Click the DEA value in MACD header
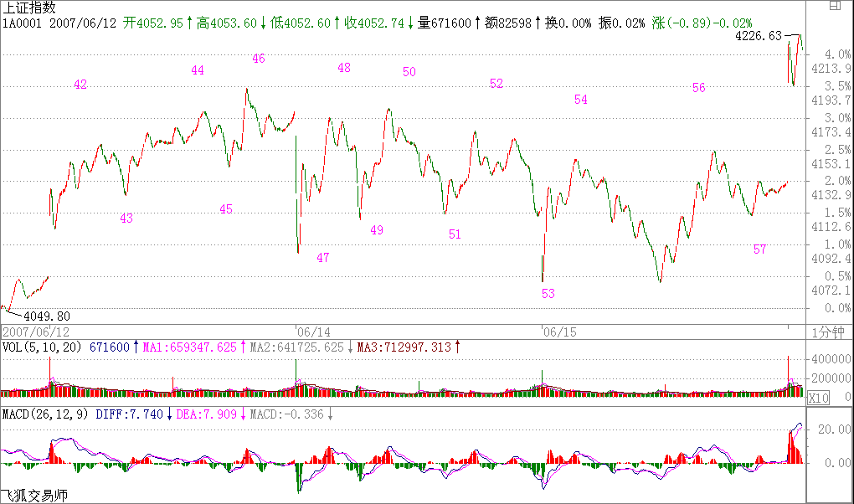854x504 pixels. [x=207, y=414]
